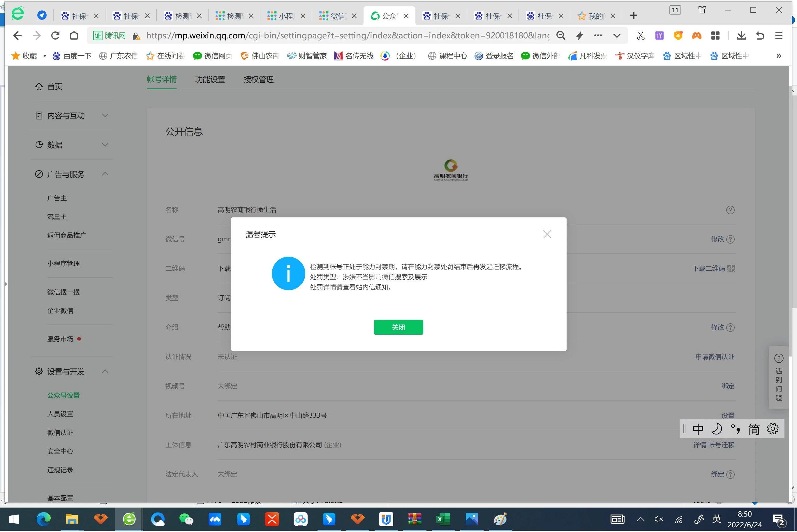Screen dimensions: 797x532
Task: Click the 申请微信认证 link
Action: point(715,357)
